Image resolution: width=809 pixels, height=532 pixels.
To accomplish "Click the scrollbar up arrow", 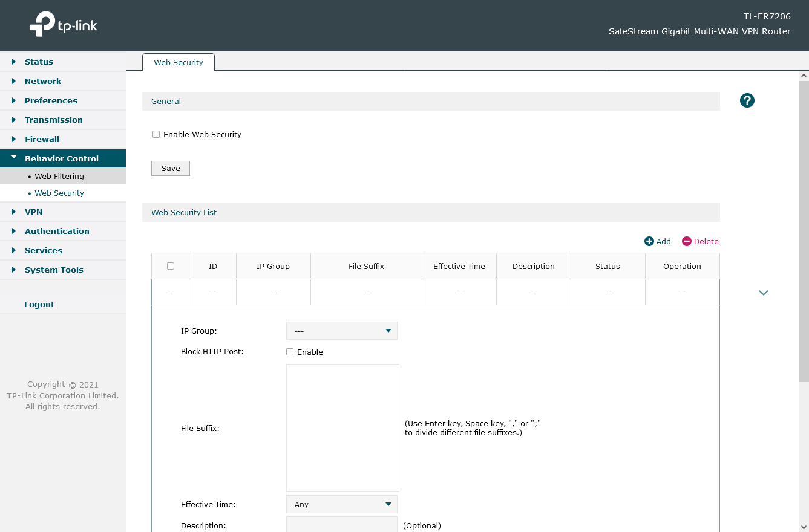I will click(804, 76).
